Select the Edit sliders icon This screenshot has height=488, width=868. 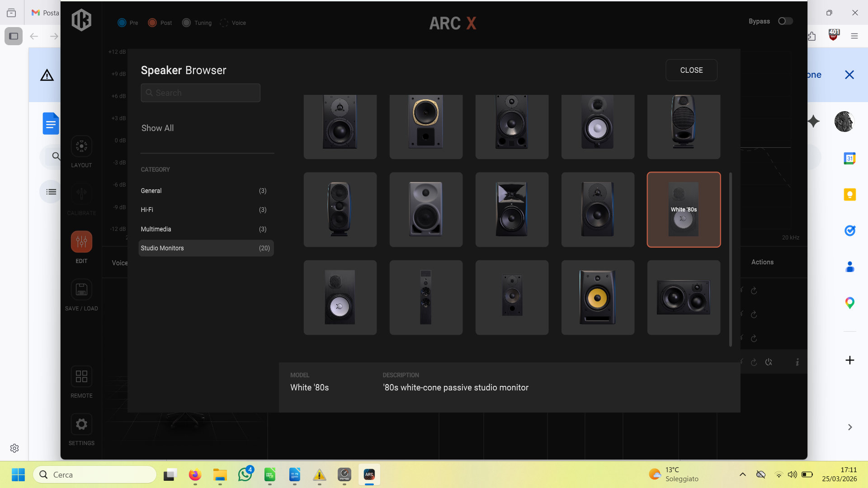point(81,242)
